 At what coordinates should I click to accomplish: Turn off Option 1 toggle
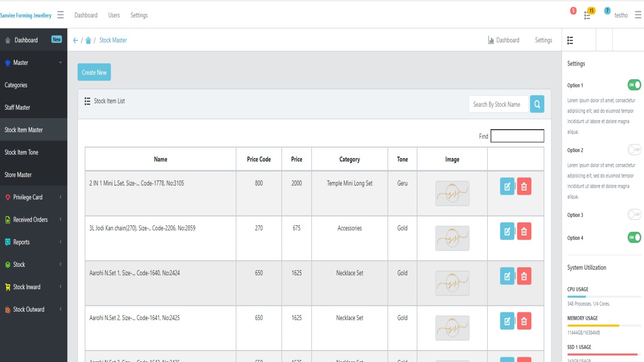[x=634, y=85]
